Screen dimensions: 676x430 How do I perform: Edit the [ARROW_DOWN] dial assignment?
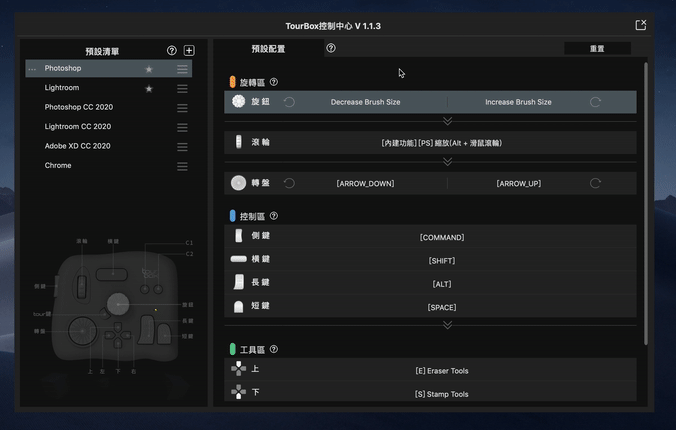pos(365,183)
